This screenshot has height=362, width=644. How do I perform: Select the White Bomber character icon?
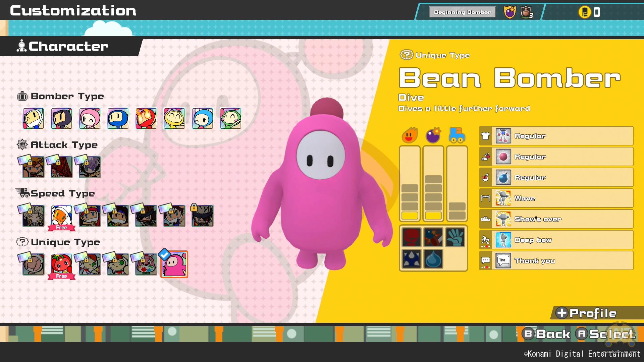click(33, 118)
